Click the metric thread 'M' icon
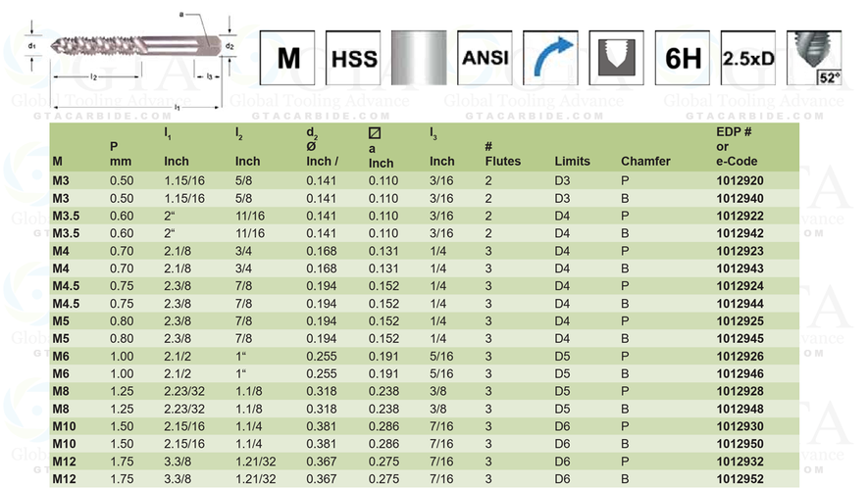 (288, 58)
